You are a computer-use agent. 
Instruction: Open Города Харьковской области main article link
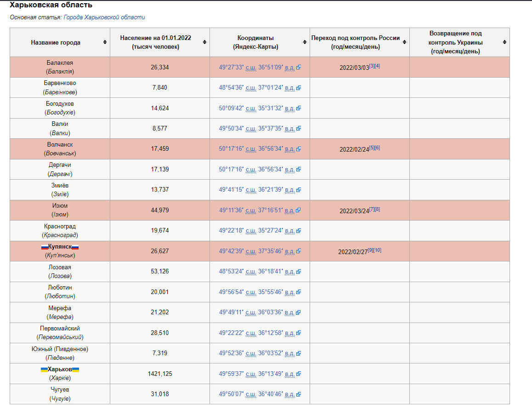pyautogui.click(x=104, y=17)
